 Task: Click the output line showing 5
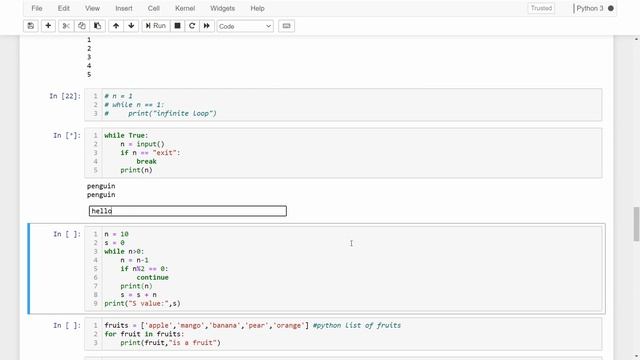pyautogui.click(x=89, y=75)
